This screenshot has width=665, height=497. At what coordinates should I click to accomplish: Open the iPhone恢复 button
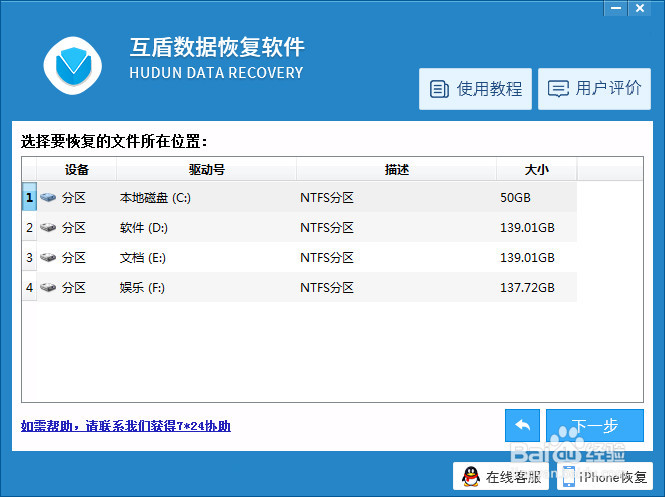[604, 476]
